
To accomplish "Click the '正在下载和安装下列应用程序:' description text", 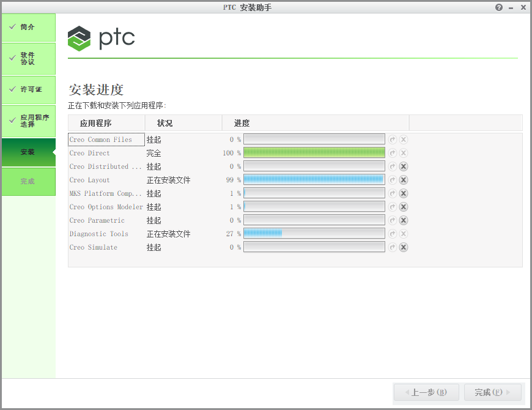I will 117,105.
